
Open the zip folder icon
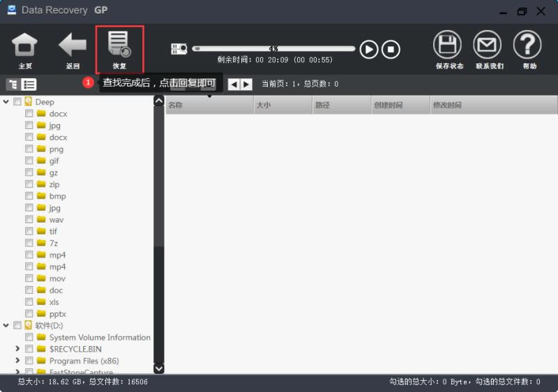41,184
